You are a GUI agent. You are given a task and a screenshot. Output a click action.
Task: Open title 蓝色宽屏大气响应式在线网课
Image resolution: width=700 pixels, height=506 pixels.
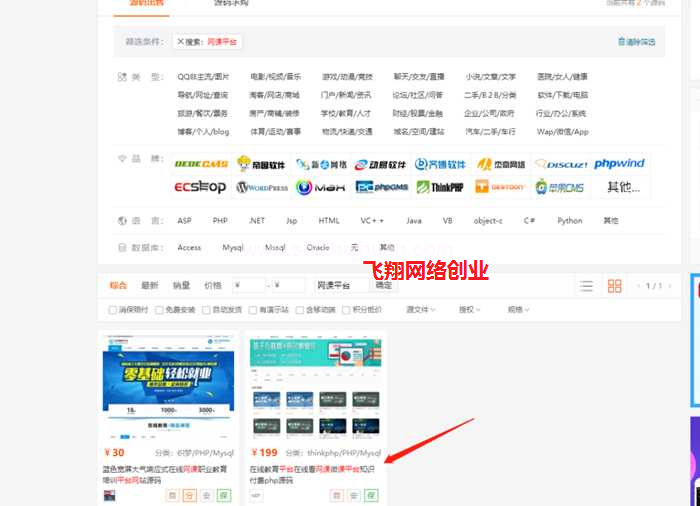pos(165,475)
